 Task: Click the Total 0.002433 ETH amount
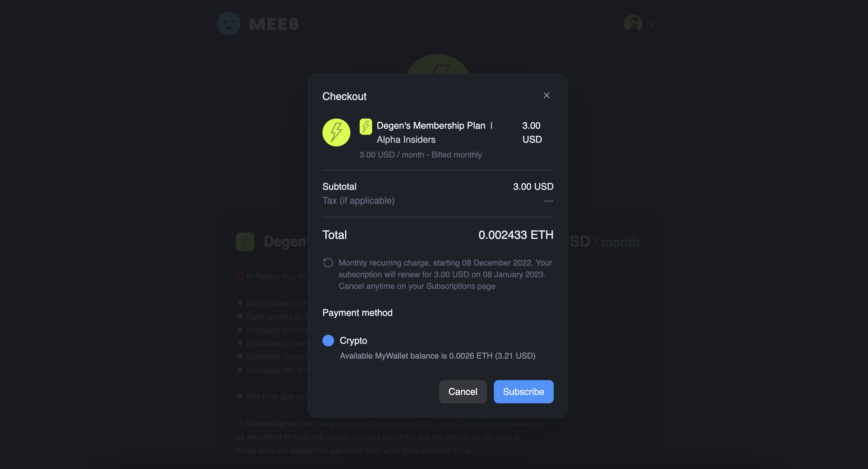[516, 235]
